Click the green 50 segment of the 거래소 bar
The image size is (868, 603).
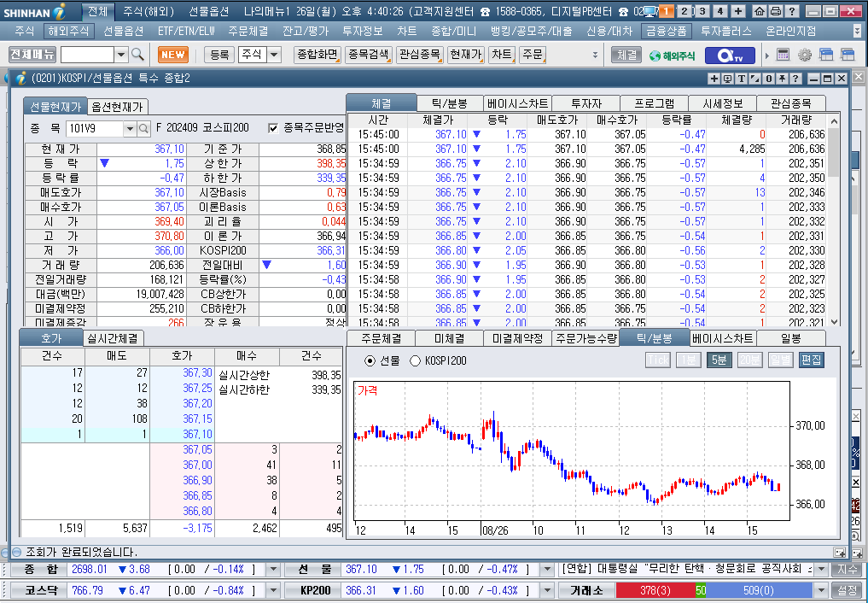(701, 590)
